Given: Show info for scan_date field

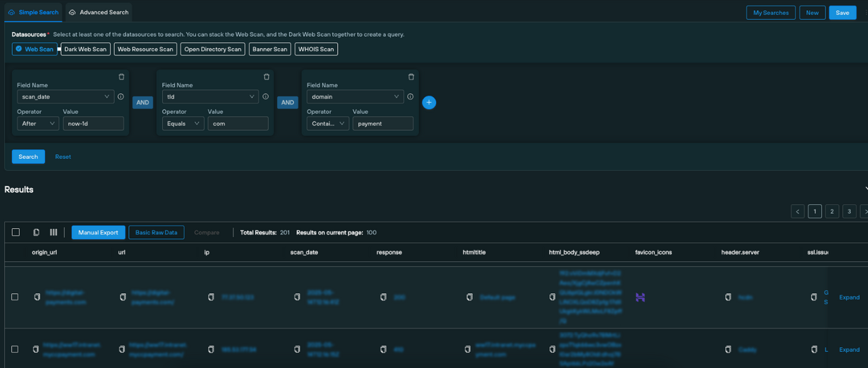Looking at the screenshot, I should [x=121, y=97].
